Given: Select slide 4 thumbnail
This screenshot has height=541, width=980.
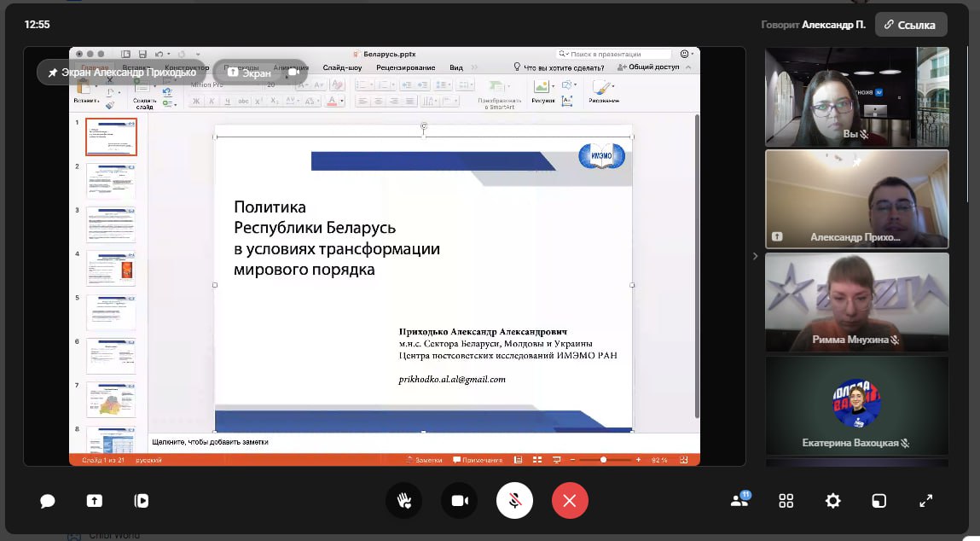Looking at the screenshot, I should (x=111, y=269).
